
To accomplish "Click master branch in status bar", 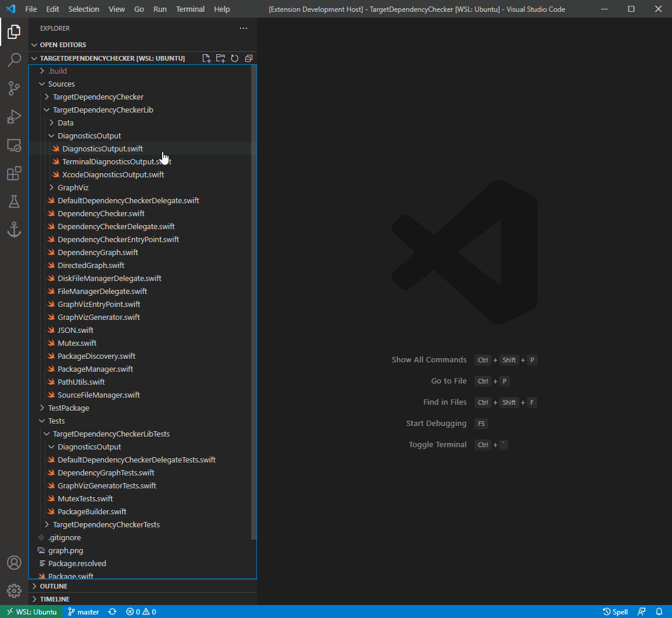I will coord(84,612).
